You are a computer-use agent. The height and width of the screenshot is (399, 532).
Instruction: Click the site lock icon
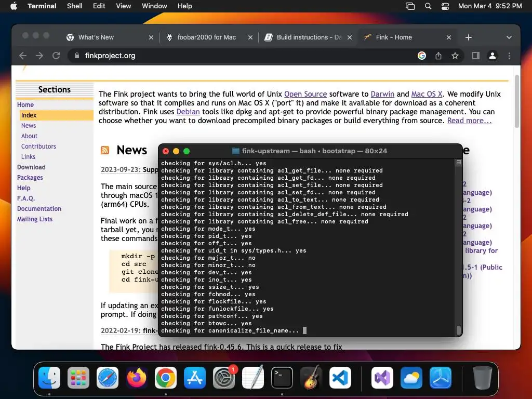77,56
